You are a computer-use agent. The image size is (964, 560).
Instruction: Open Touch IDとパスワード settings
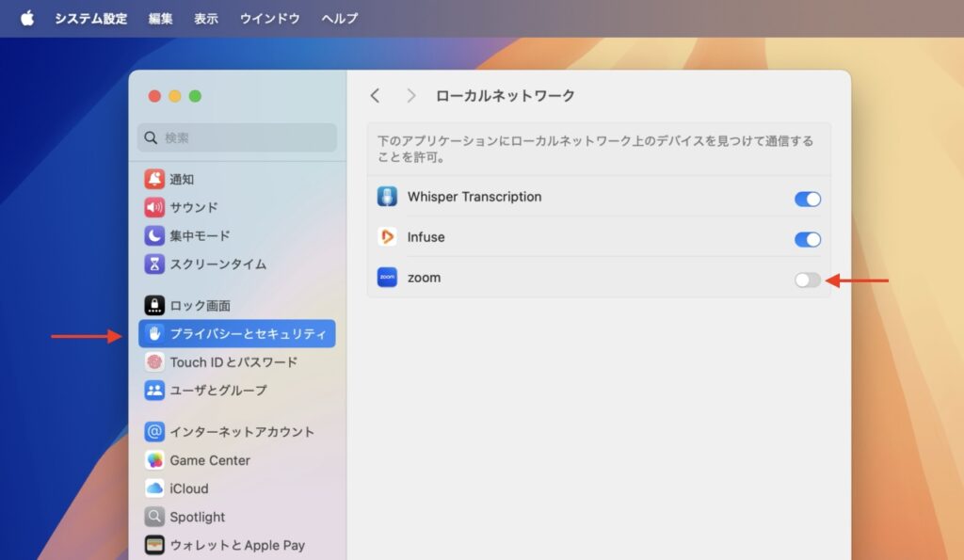click(155, 361)
